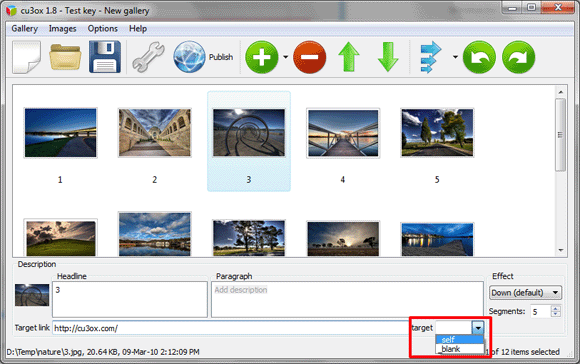Expand dropdown next to blue arrows icon
Screen dimensions: 580x364
tap(455, 57)
